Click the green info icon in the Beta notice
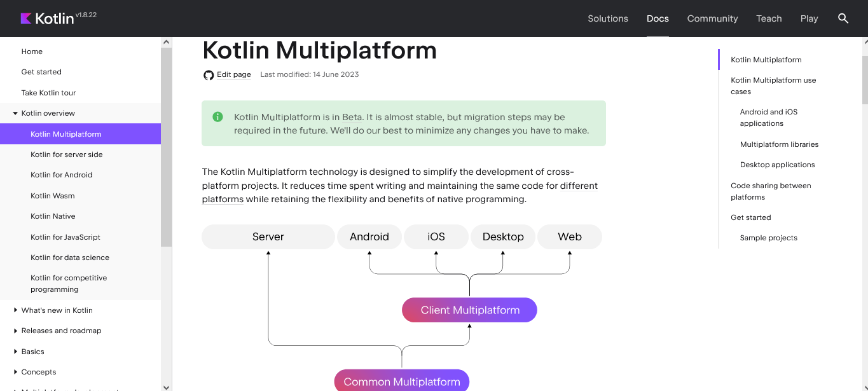868x391 pixels. [x=217, y=117]
